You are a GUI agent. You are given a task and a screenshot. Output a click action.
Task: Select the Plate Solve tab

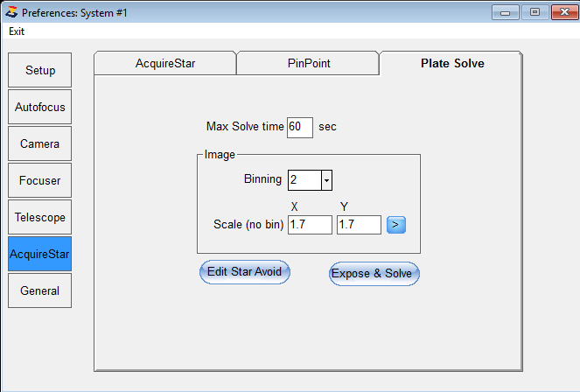coord(451,63)
